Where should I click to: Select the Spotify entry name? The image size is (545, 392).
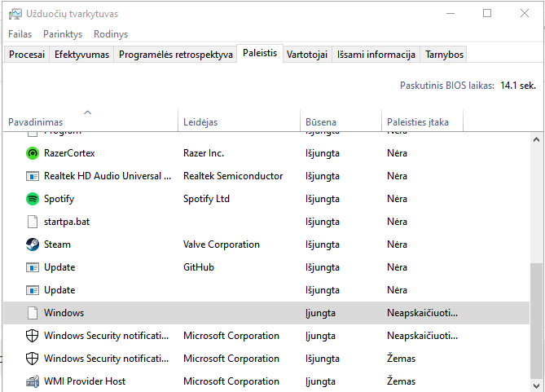click(59, 199)
